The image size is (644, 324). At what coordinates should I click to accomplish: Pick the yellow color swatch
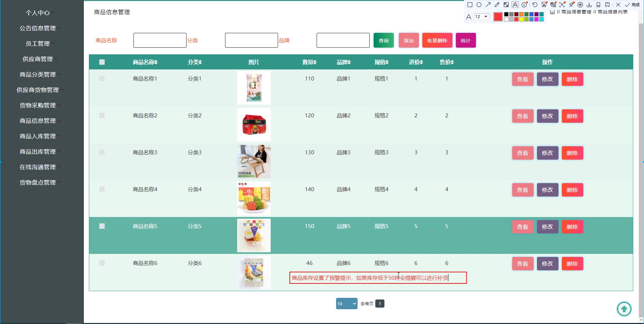pos(521,19)
